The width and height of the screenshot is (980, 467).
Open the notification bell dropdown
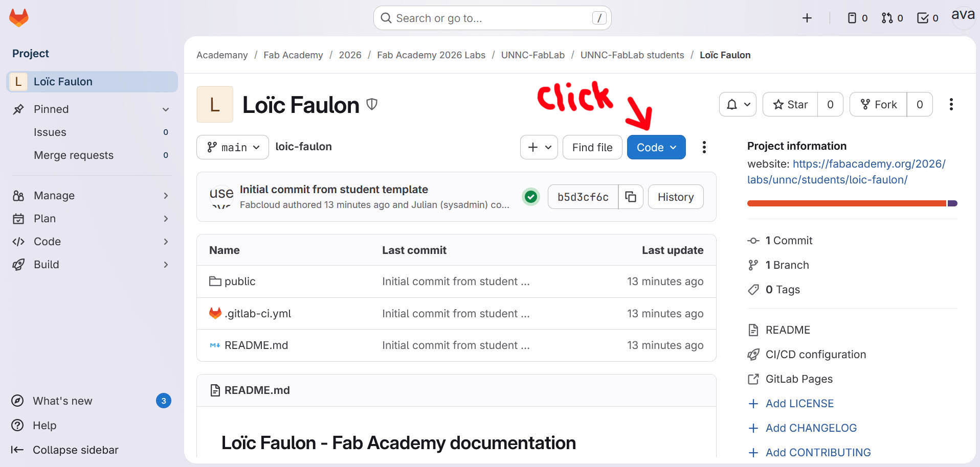[738, 104]
